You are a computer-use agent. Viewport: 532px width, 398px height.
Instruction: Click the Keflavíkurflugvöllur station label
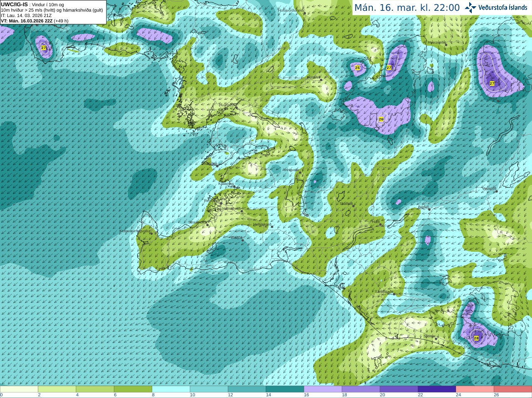click(135, 231)
